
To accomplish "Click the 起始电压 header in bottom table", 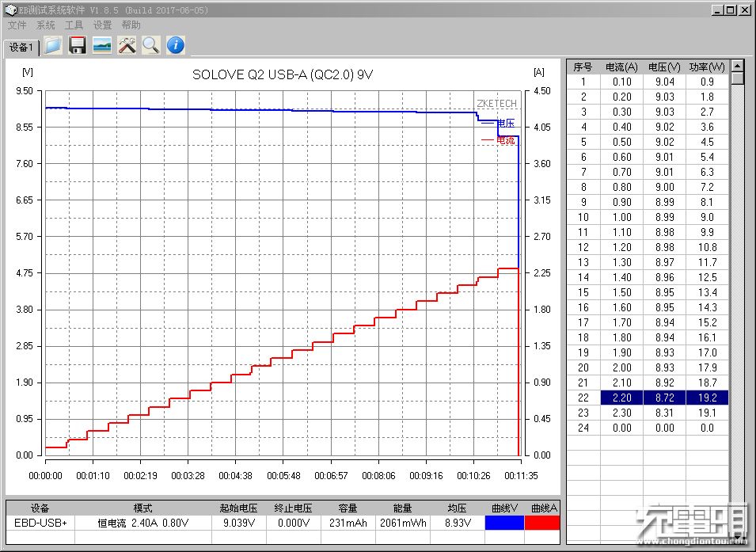I will click(238, 508).
